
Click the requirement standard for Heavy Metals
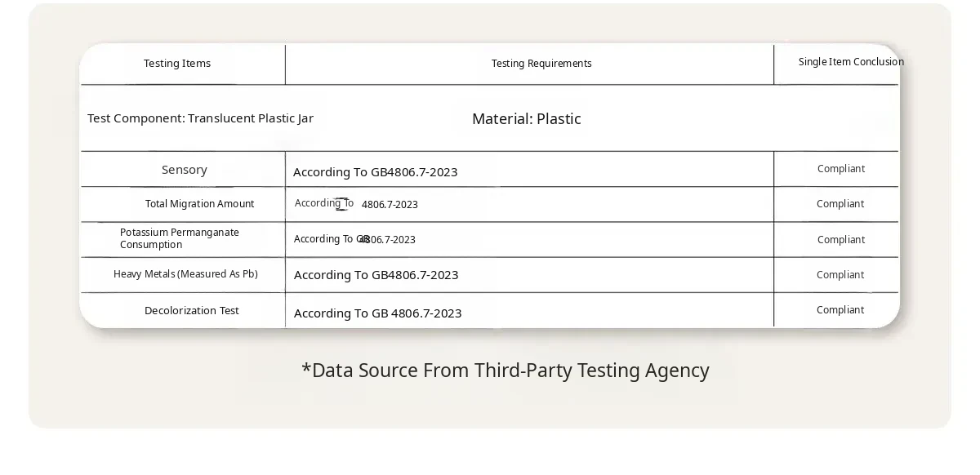coord(376,275)
